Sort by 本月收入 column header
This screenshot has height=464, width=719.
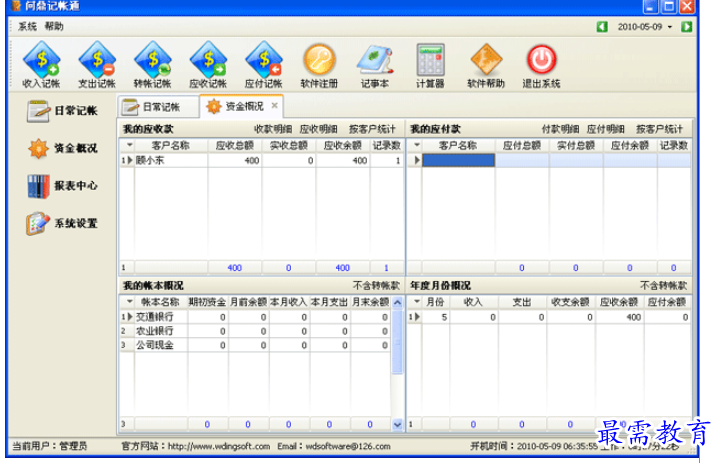288,302
